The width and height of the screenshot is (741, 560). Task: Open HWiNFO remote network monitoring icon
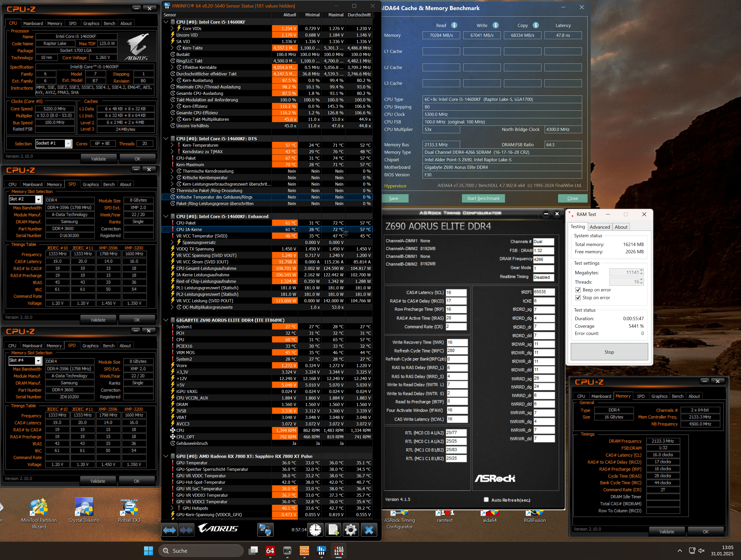click(x=265, y=530)
